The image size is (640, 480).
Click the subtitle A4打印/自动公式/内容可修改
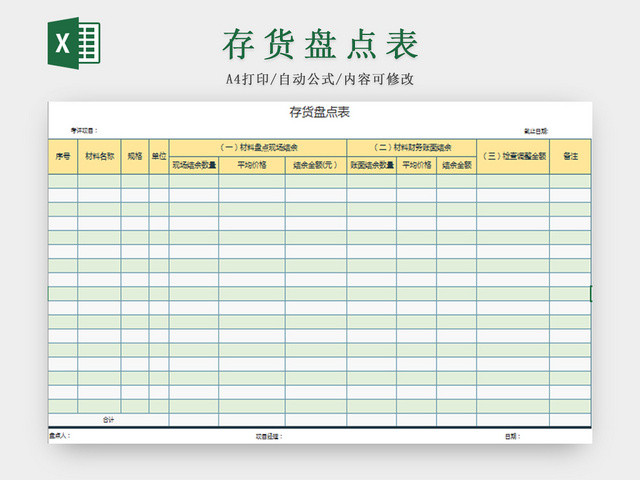[x=320, y=79]
